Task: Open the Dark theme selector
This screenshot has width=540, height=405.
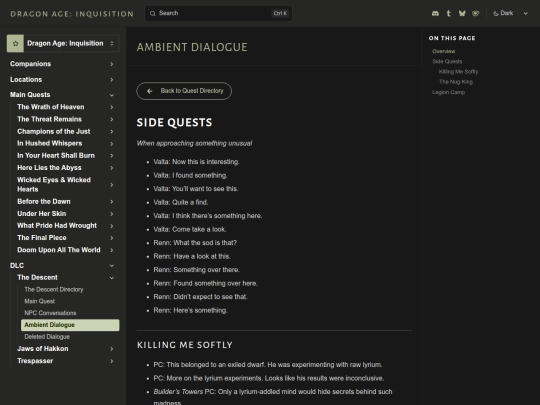Action: pos(510,13)
